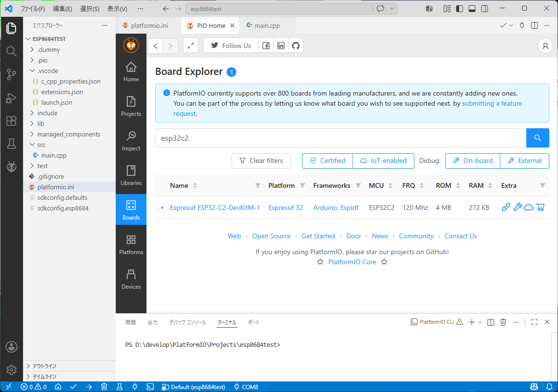The image size is (558, 392).
Task: Open the Extensions view
Action: pyautogui.click(x=12, y=121)
